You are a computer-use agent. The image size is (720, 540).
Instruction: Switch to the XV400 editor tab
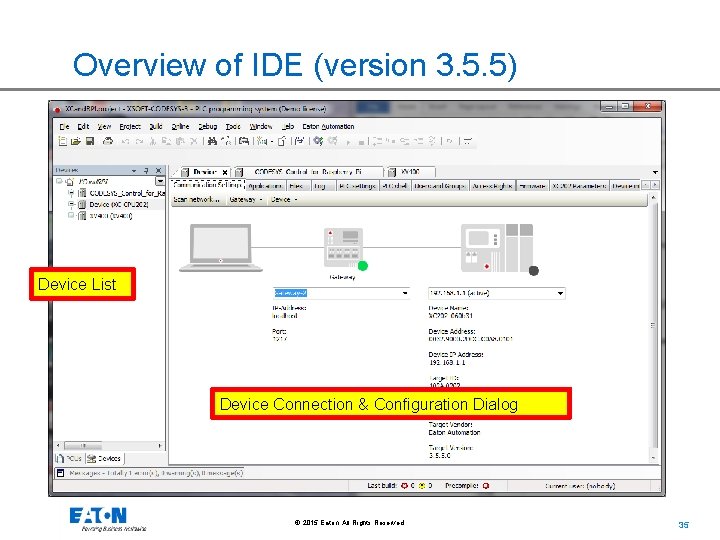pyautogui.click(x=411, y=172)
